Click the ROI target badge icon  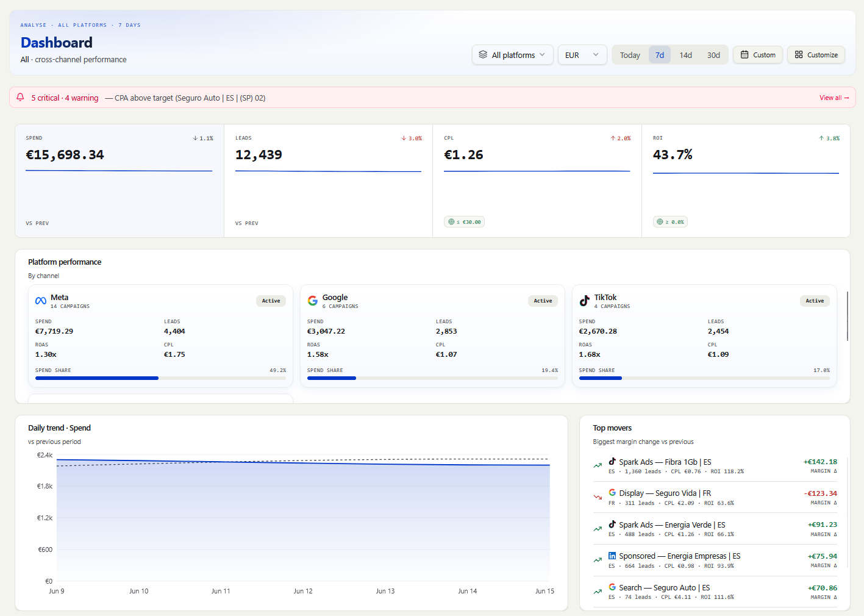(660, 222)
